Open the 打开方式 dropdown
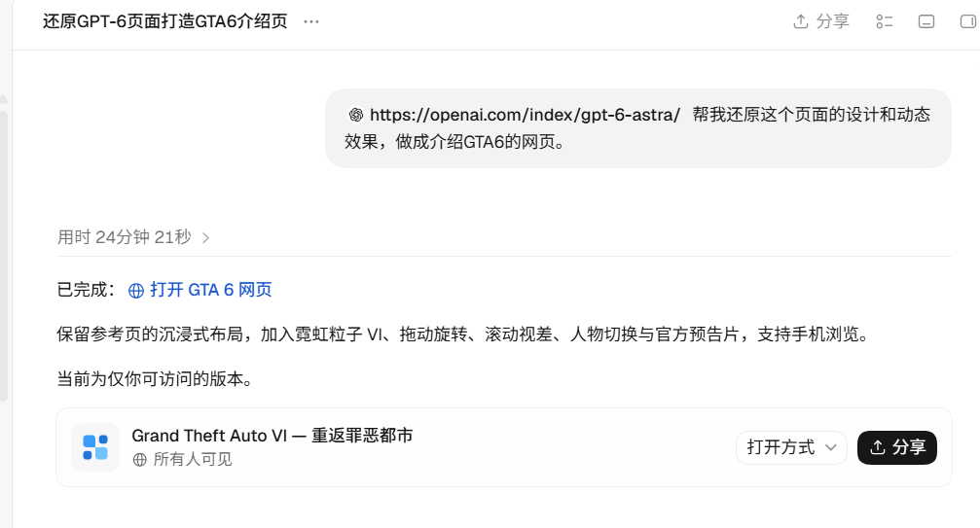 click(791, 447)
